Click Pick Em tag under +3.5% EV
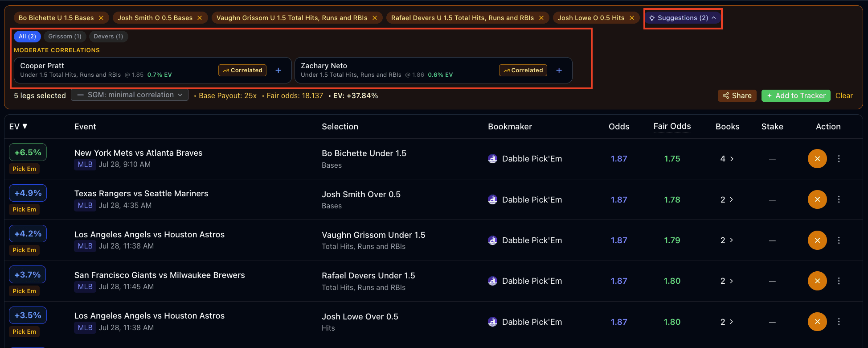Viewport: 868px width, 348px height. pyautogui.click(x=25, y=331)
